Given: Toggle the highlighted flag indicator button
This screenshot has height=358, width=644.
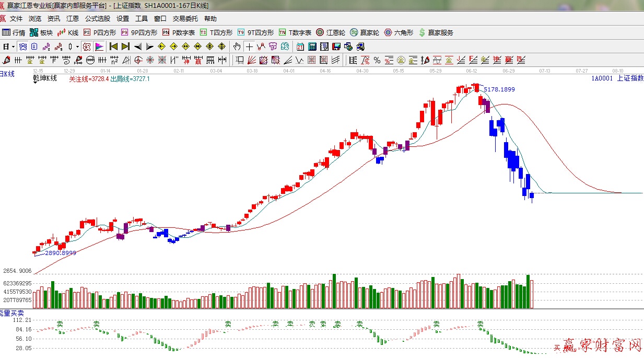Looking at the screenshot, I should (99, 47).
